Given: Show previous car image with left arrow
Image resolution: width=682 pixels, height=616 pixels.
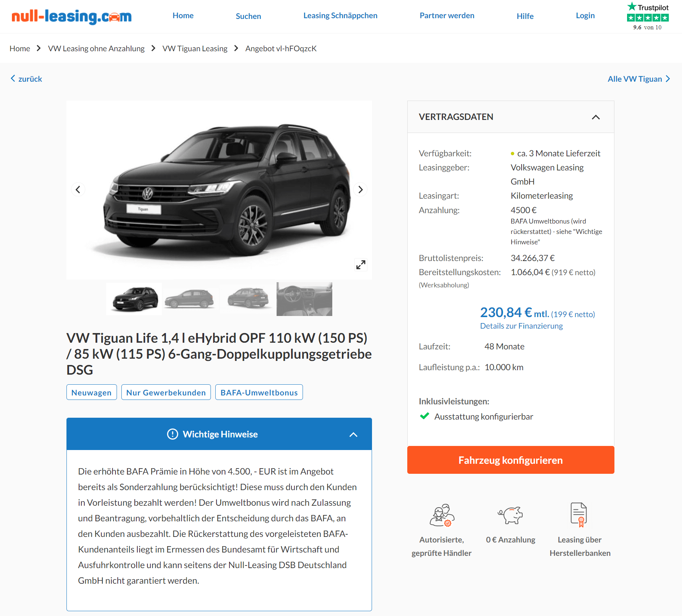Looking at the screenshot, I should (x=78, y=190).
